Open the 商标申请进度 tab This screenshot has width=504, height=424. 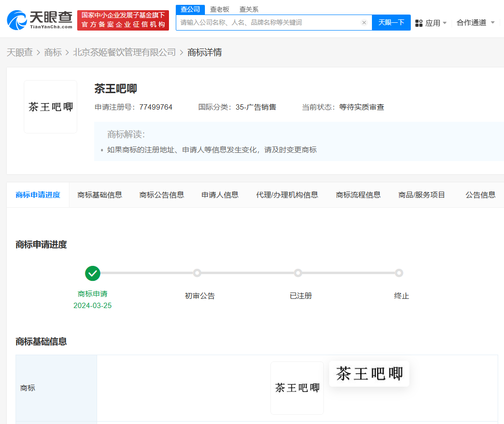38,195
